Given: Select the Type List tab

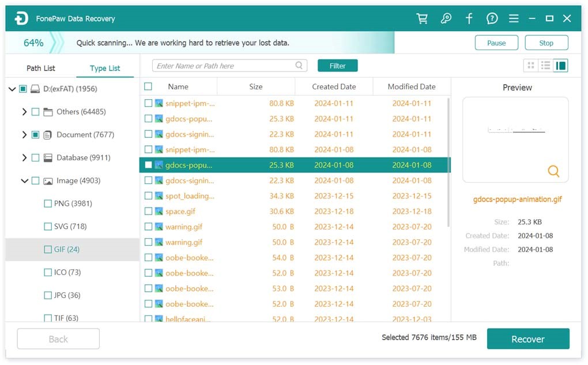Looking at the screenshot, I should tap(105, 68).
